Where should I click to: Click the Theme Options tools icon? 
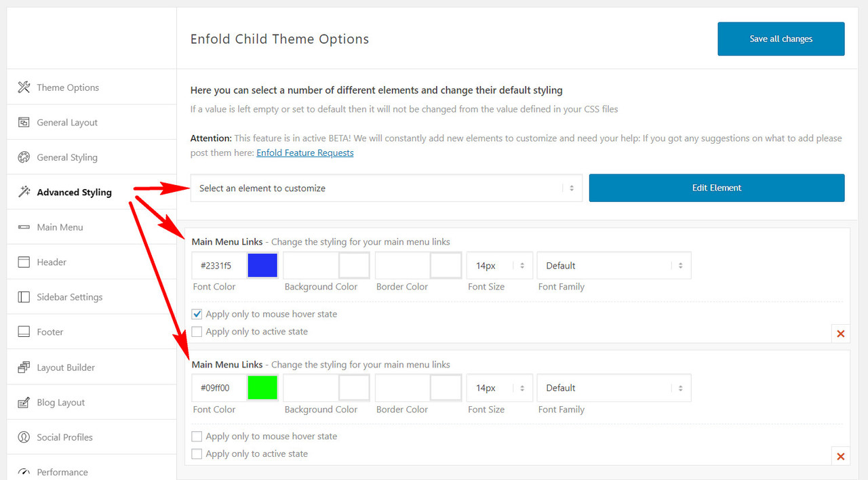point(24,87)
